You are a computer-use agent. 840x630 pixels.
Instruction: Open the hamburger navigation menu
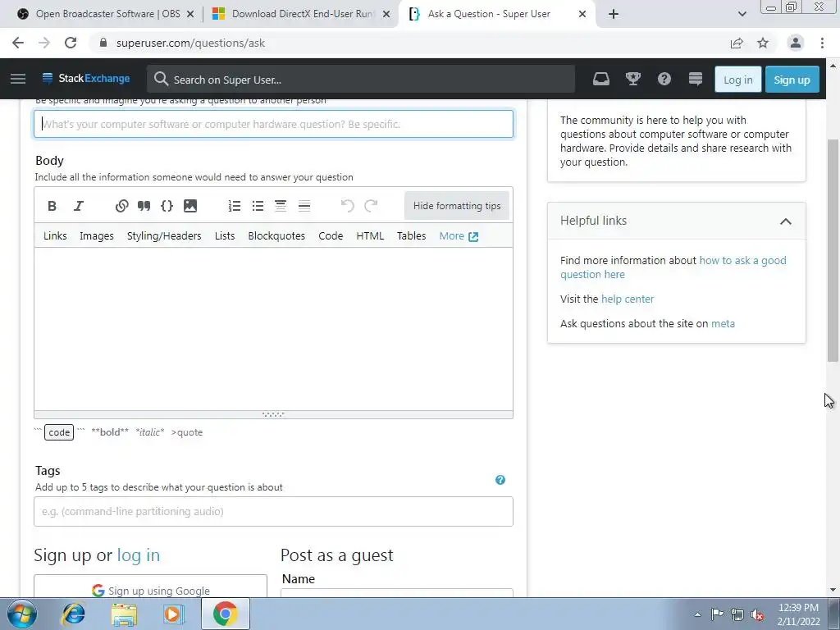(18, 79)
